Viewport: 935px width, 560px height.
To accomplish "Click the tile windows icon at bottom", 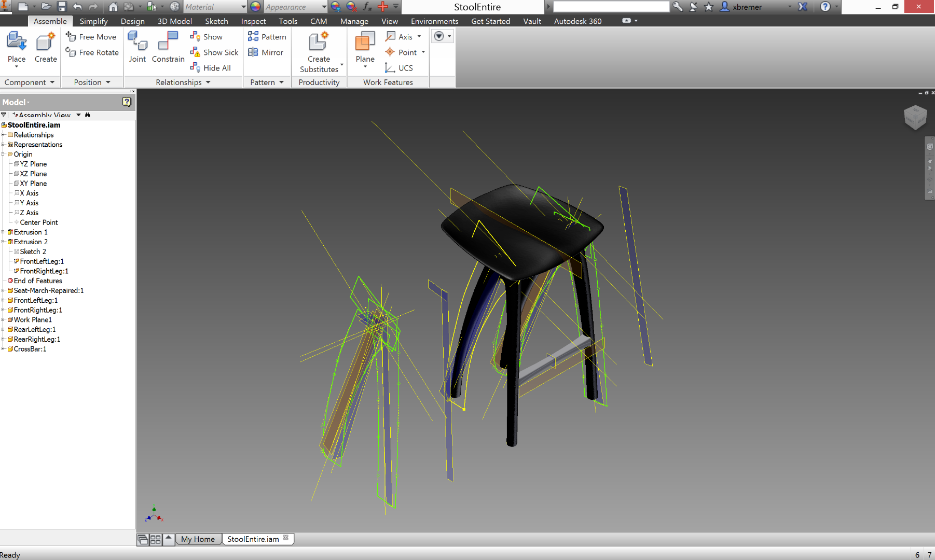I will (x=155, y=540).
